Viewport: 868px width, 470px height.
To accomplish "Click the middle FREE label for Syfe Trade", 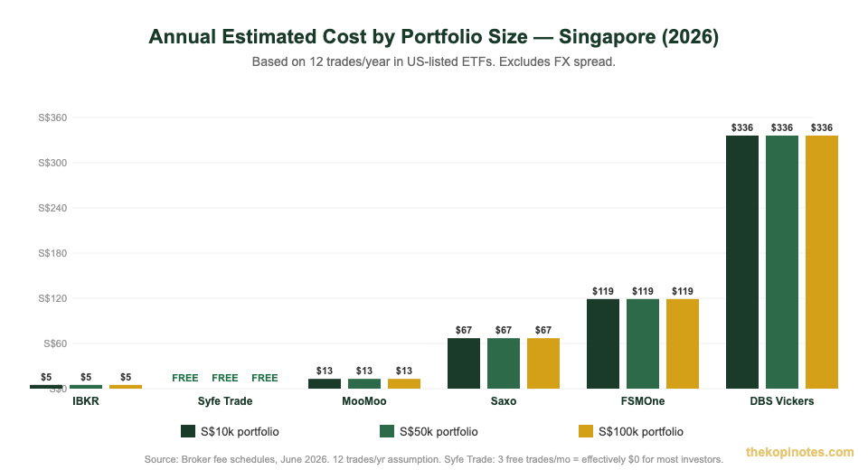I will pos(225,378).
